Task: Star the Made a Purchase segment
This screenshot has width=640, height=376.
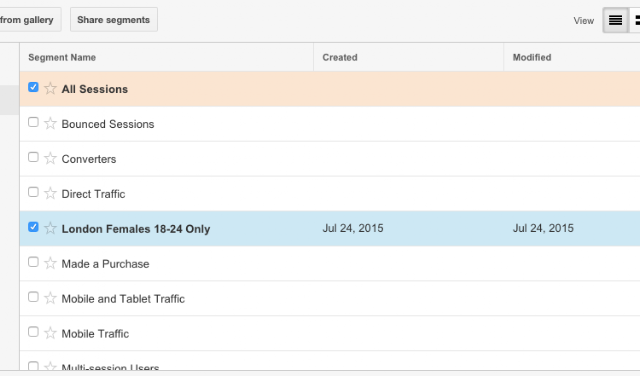Action: (50, 263)
